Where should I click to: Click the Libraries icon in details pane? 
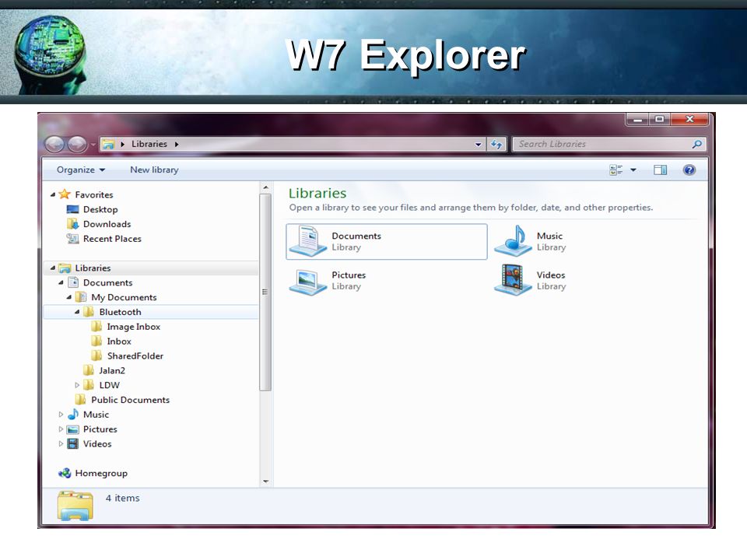pos(75,506)
